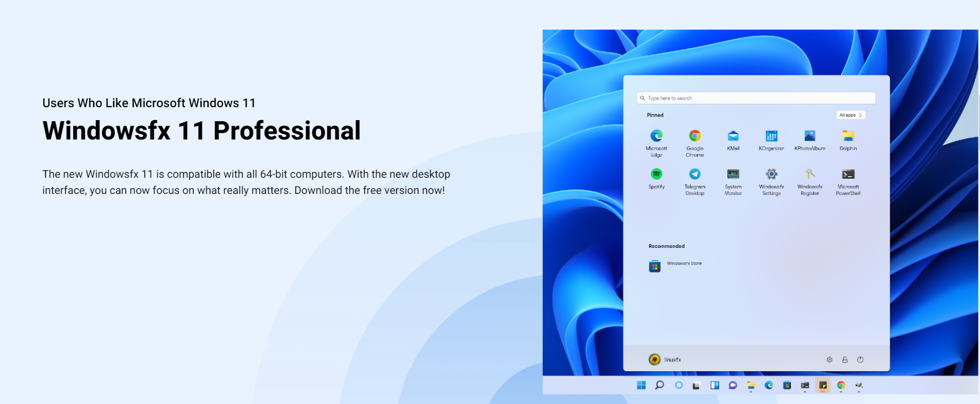Open the Dolphin file manager icon
The height and width of the screenshot is (404, 980).
848,136
